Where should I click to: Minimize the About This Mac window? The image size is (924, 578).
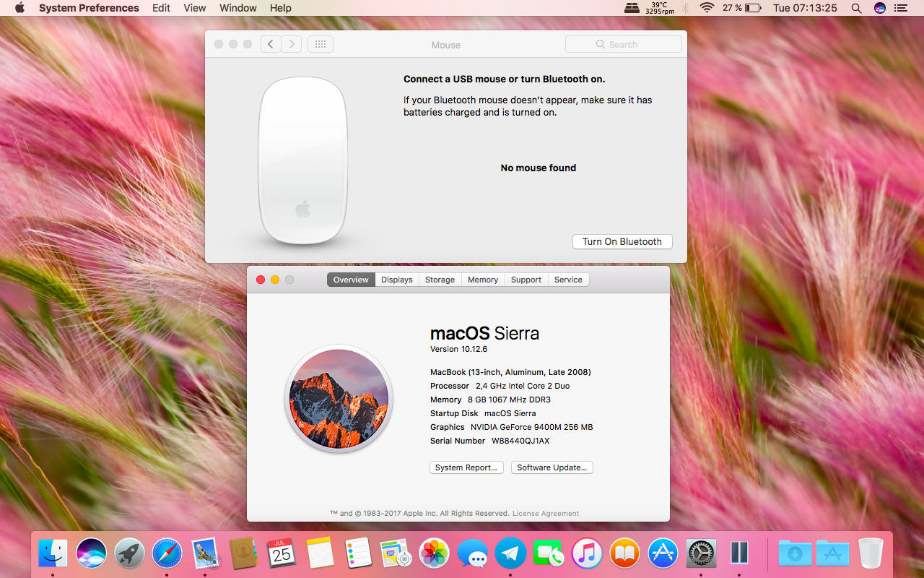[275, 280]
